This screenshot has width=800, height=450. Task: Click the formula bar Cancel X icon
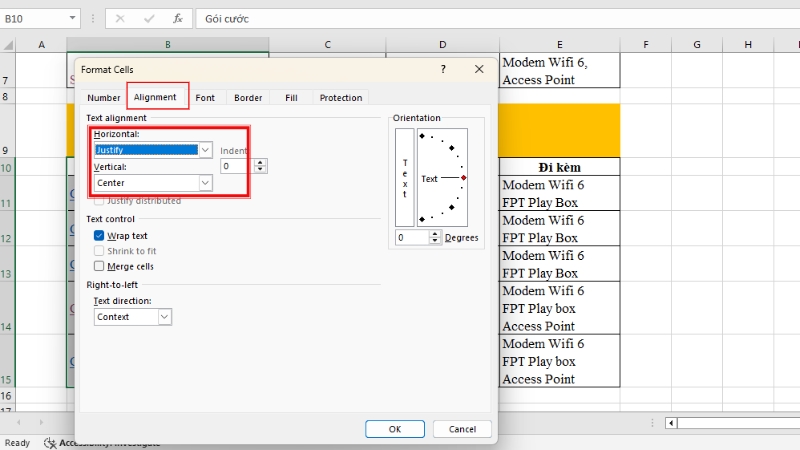120,19
